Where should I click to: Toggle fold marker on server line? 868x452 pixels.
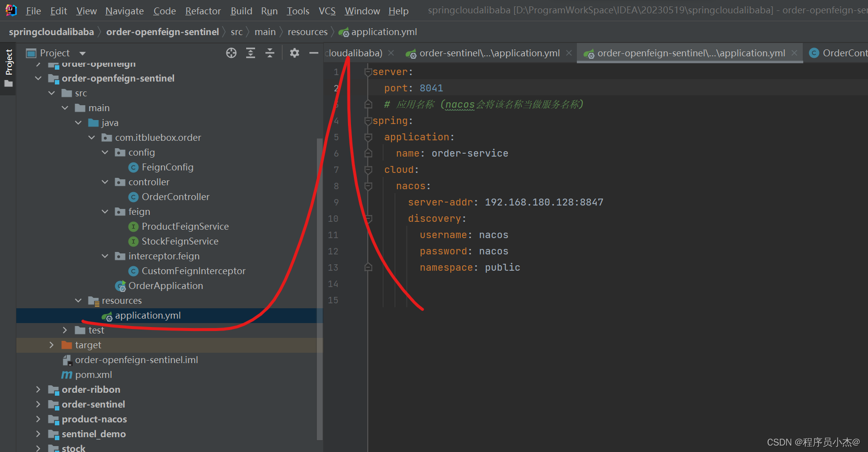tap(368, 72)
